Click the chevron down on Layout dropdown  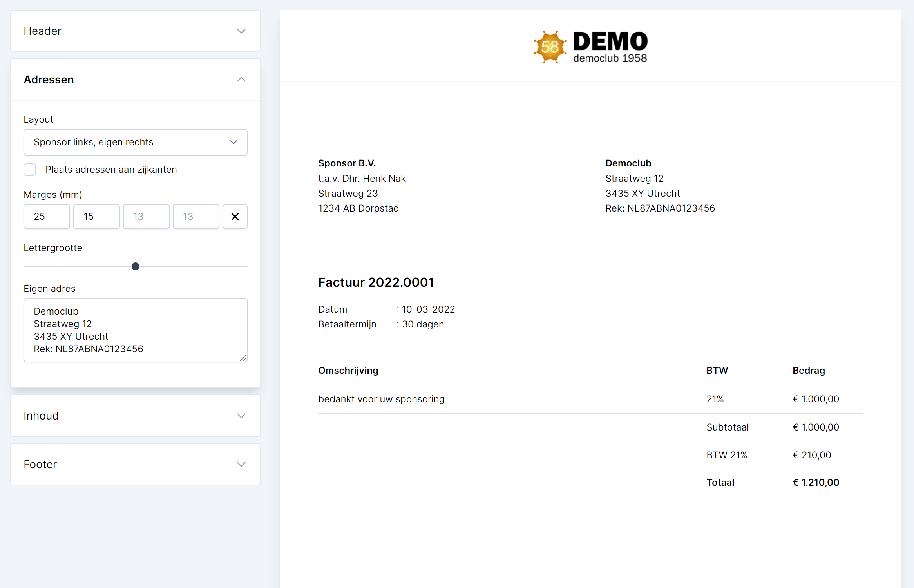click(234, 141)
